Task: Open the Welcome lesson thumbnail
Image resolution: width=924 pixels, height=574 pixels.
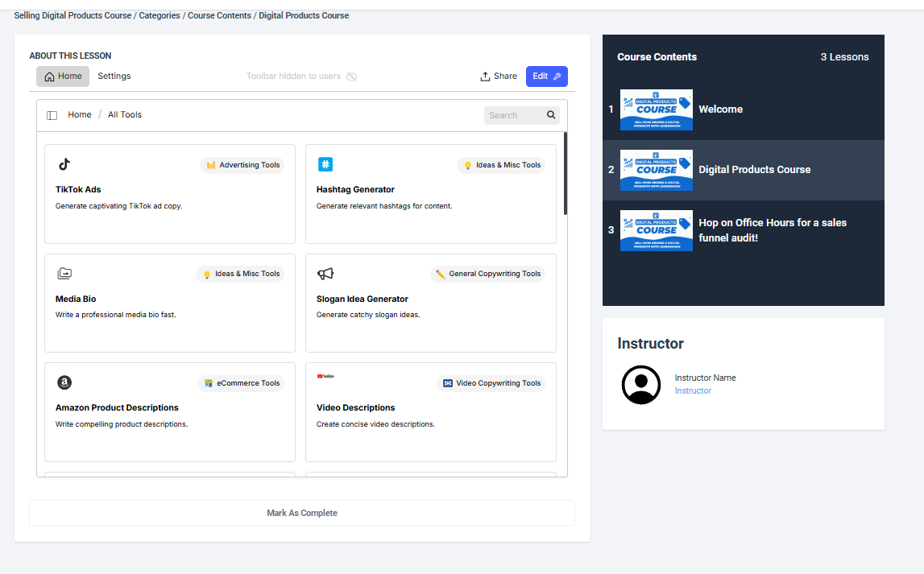Action: click(x=656, y=109)
